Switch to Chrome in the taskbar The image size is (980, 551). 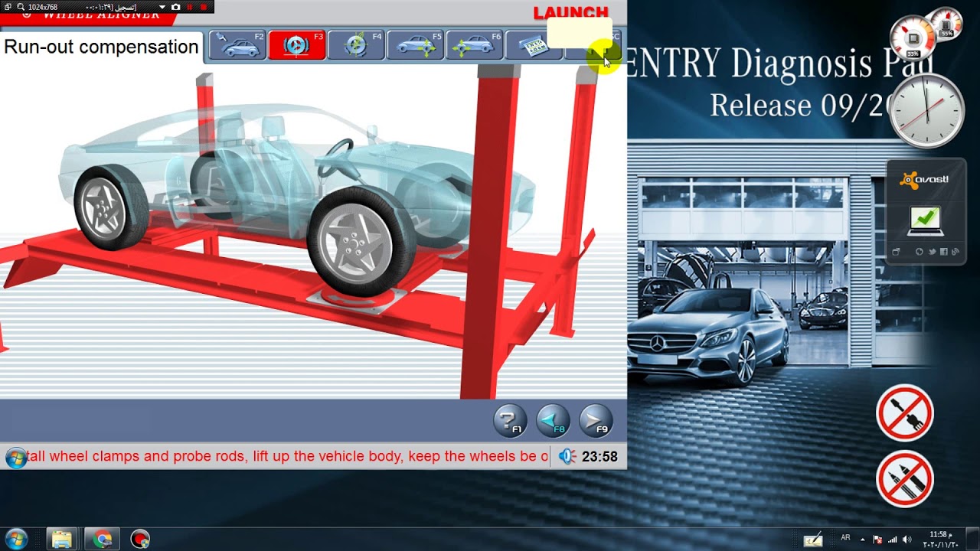pyautogui.click(x=102, y=540)
